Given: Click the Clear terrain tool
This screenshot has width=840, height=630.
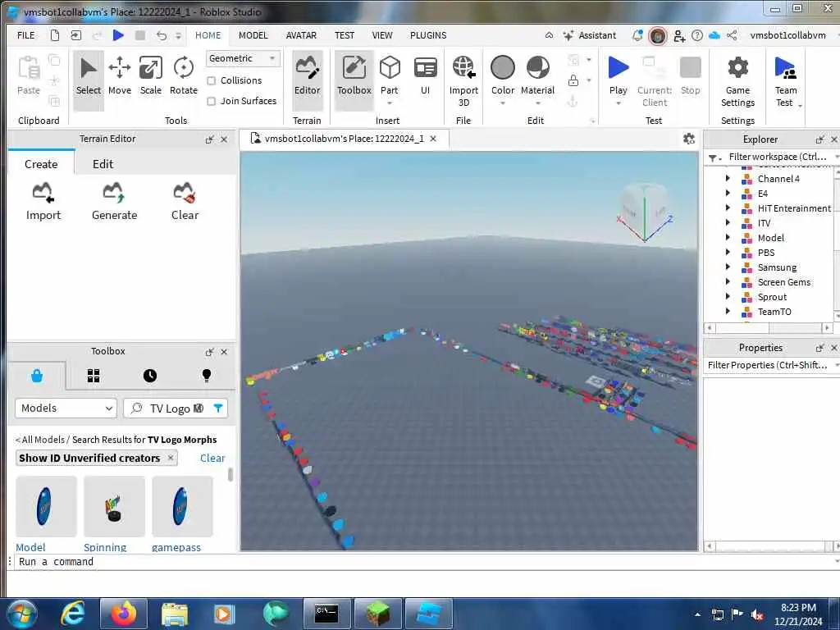Looking at the screenshot, I should 185,202.
